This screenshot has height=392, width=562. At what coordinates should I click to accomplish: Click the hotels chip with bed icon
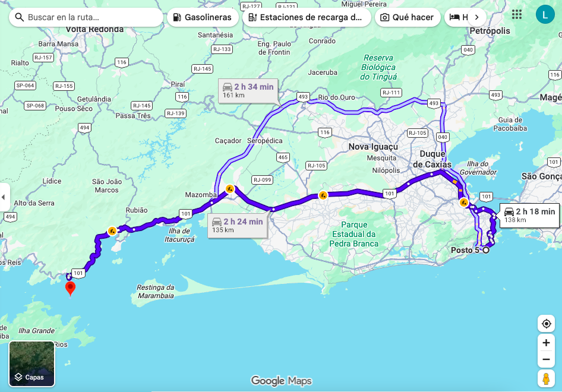(457, 17)
